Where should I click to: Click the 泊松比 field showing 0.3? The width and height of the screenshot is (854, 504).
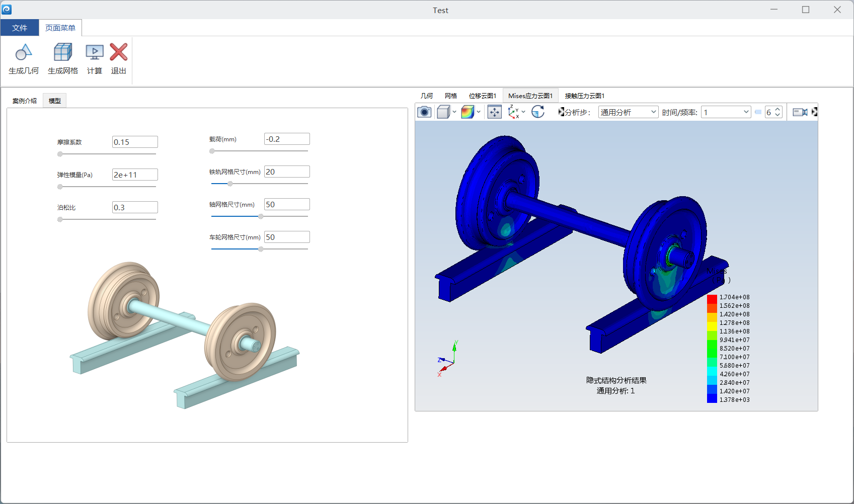pos(135,207)
